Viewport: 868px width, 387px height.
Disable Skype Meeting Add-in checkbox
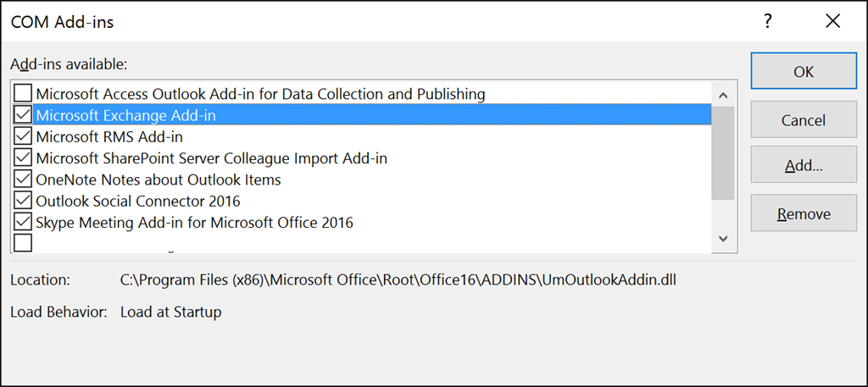pos(23,223)
